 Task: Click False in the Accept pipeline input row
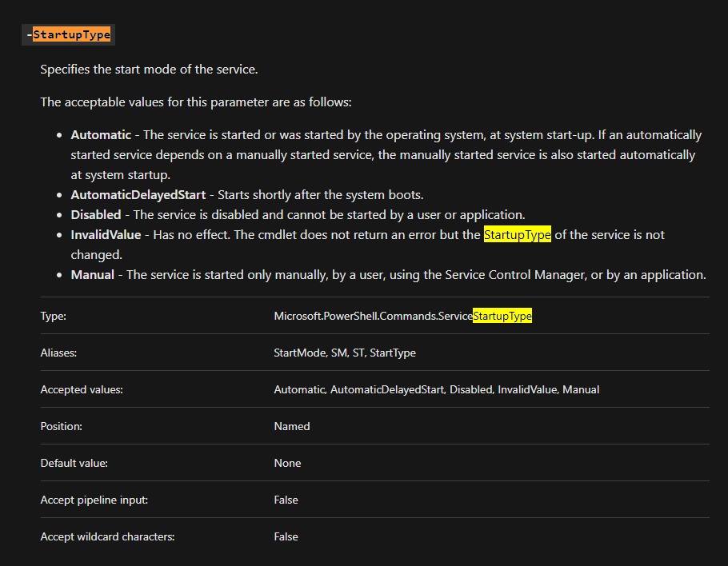[x=286, y=500]
